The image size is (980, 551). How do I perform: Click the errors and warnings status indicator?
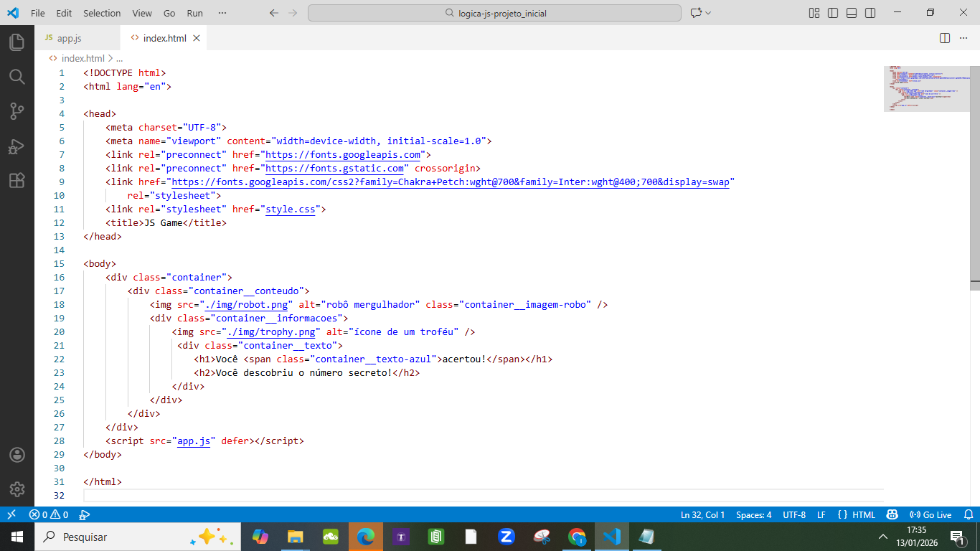pyautogui.click(x=49, y=515)
